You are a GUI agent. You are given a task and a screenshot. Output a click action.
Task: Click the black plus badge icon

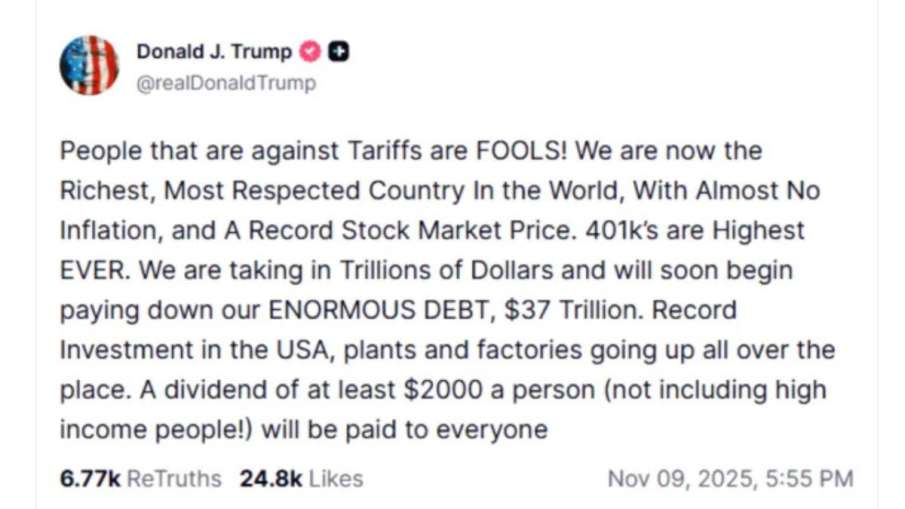click(x=338, y=52)
